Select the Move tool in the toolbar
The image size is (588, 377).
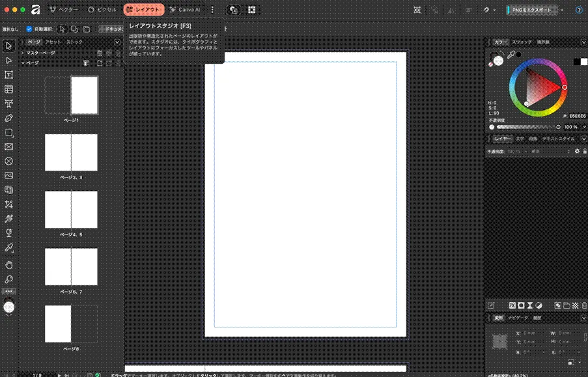point(8,46)
